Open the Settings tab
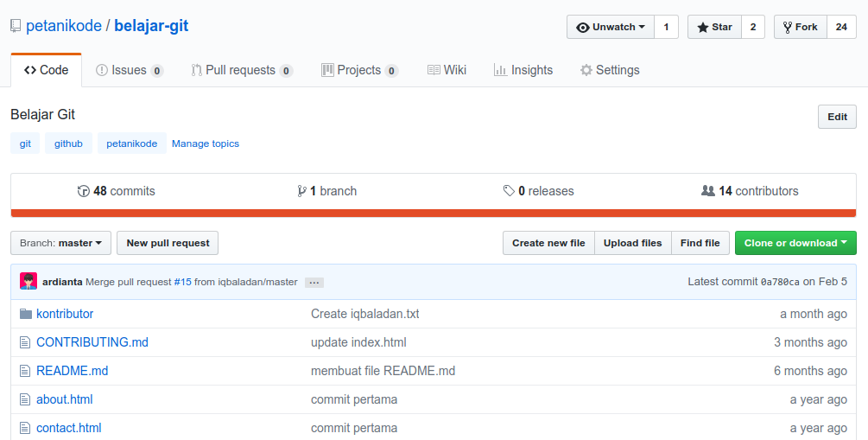This screenshot has width=868, height=440. [x=610, y=70]
